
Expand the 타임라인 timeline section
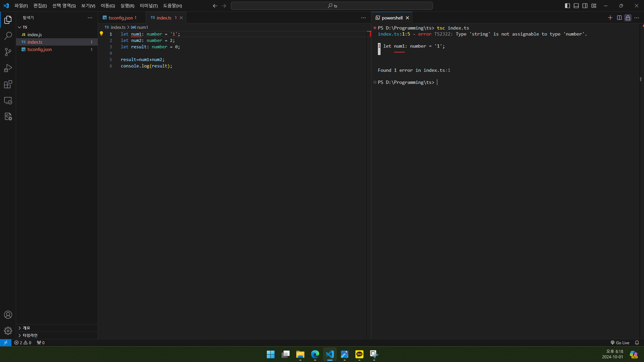point(57,335)
